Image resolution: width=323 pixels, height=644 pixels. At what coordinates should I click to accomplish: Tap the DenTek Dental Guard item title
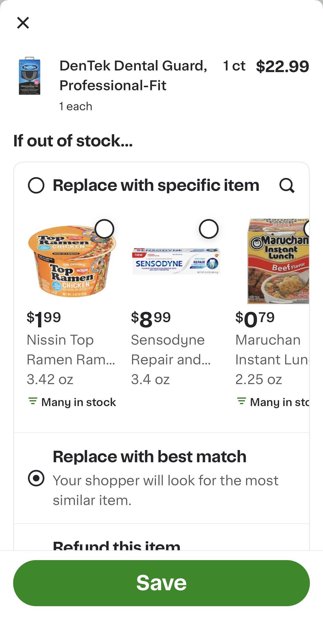(x=133, y=75)
